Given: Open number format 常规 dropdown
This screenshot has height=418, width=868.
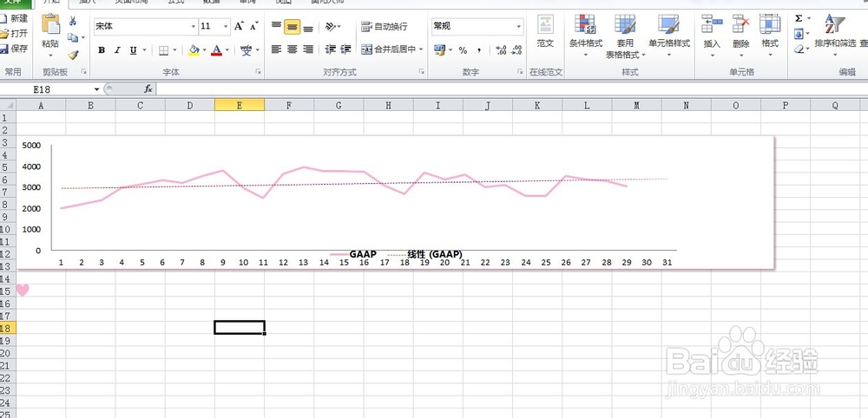Looking at the screenshot, I should coord(519,26).
